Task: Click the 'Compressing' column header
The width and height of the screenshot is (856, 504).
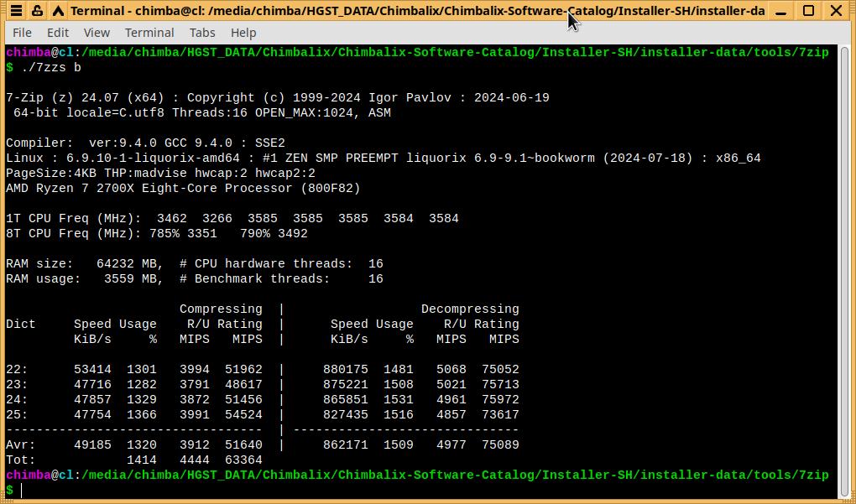Action: 221,309
